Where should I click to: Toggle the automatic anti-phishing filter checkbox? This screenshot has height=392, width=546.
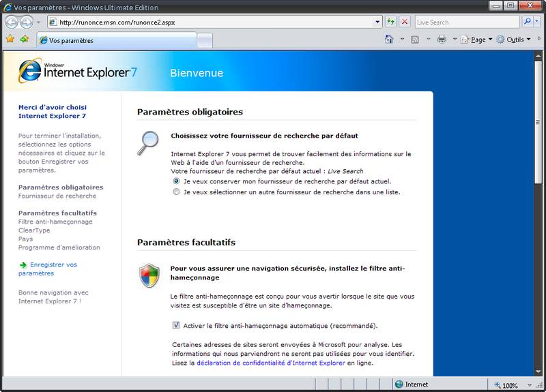pyautogui.click(x=176, y=326)
